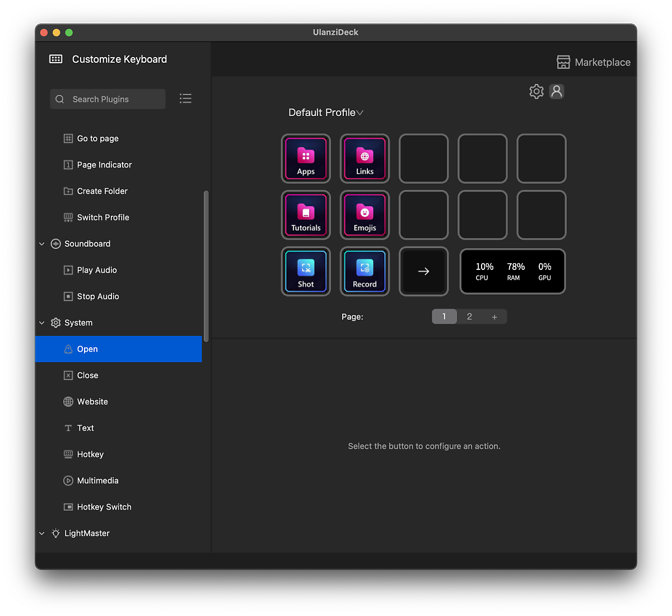The height and width of the screenshot is (616, 672).
Task: Open the Marketplace store icon
Action: [x=563, y=62]
